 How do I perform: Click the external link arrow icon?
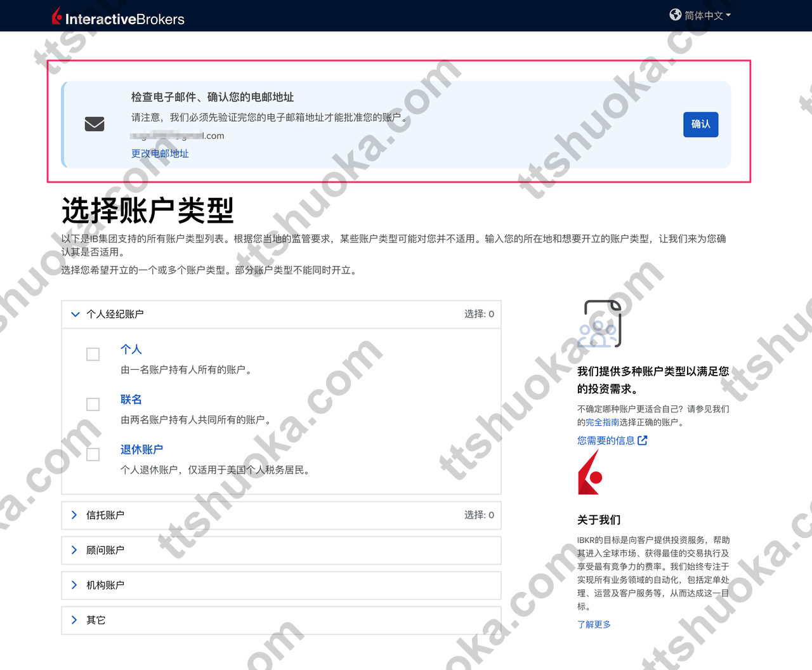point(642,440)
